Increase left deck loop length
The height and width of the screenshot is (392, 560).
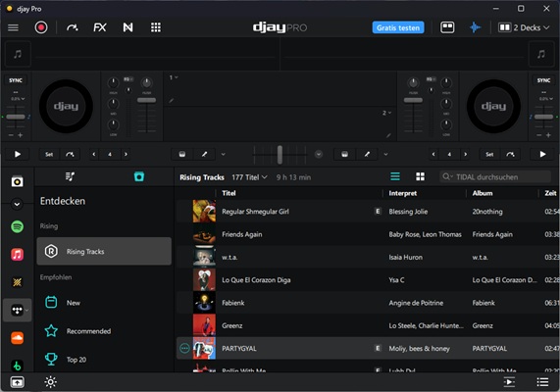pos(126,154)
